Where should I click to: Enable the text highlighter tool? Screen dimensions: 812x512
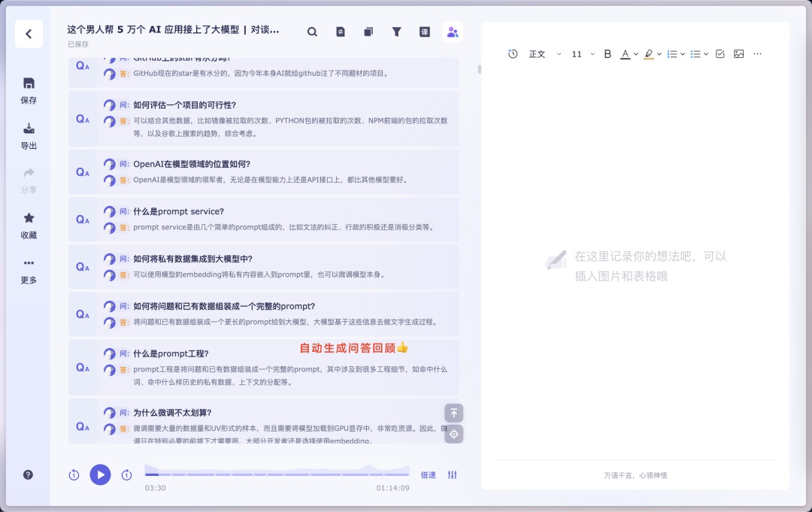pos(648,53)
